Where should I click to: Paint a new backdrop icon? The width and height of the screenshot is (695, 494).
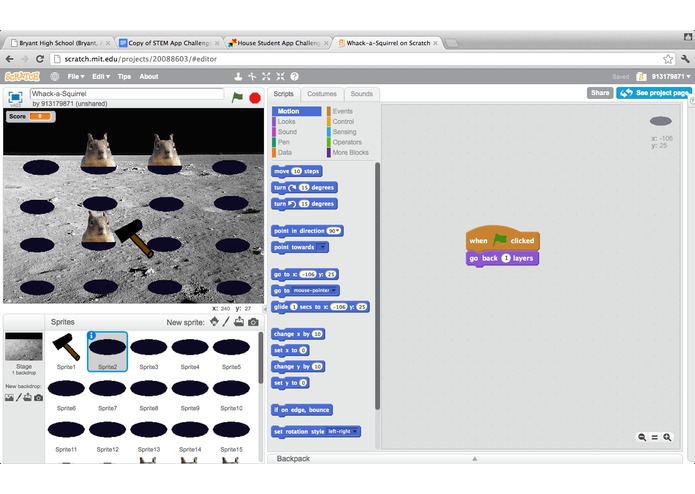(19, 397)
